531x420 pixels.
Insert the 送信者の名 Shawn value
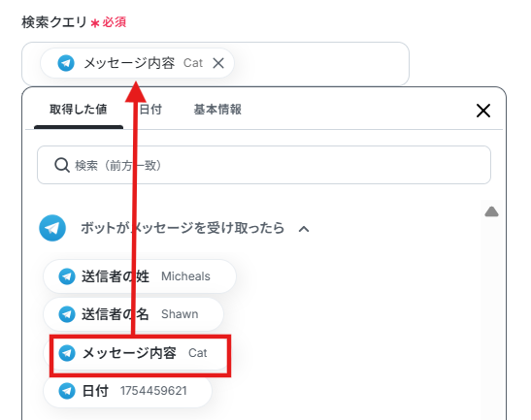click(x=133, y=314)
